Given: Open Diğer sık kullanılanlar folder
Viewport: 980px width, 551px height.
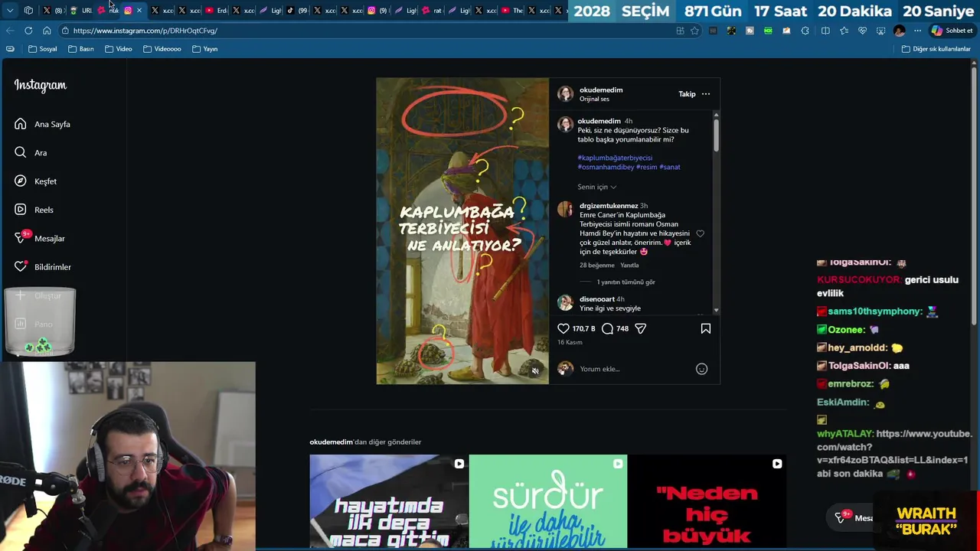Looking at the screenshot, I should pyautogui.click(x=936, y=49).
